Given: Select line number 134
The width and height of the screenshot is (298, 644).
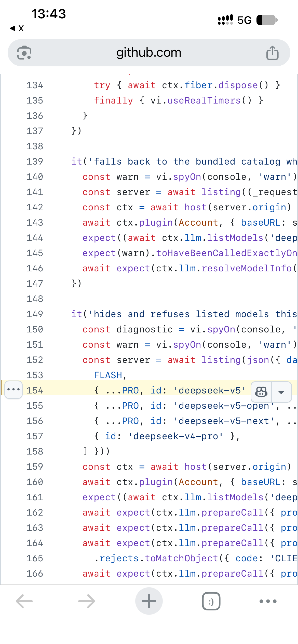Looking at the screenshot, I should point(35,85).
